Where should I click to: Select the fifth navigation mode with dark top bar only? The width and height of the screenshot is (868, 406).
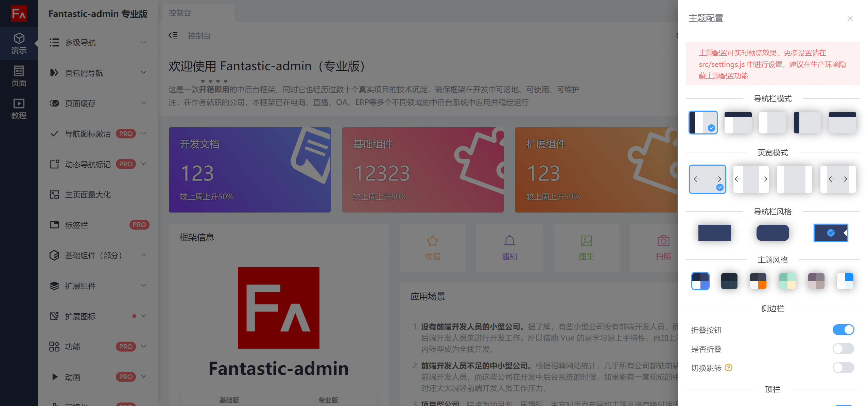842,123
